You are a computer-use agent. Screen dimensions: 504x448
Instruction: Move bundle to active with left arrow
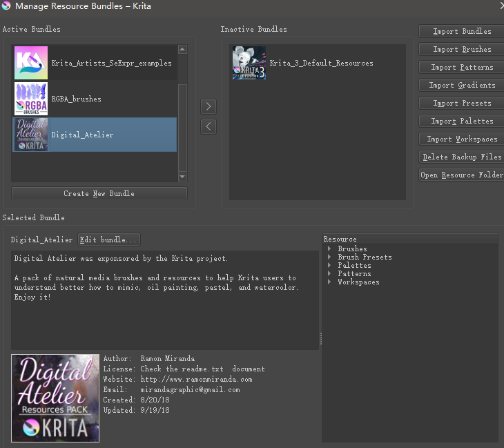point(209,126)
